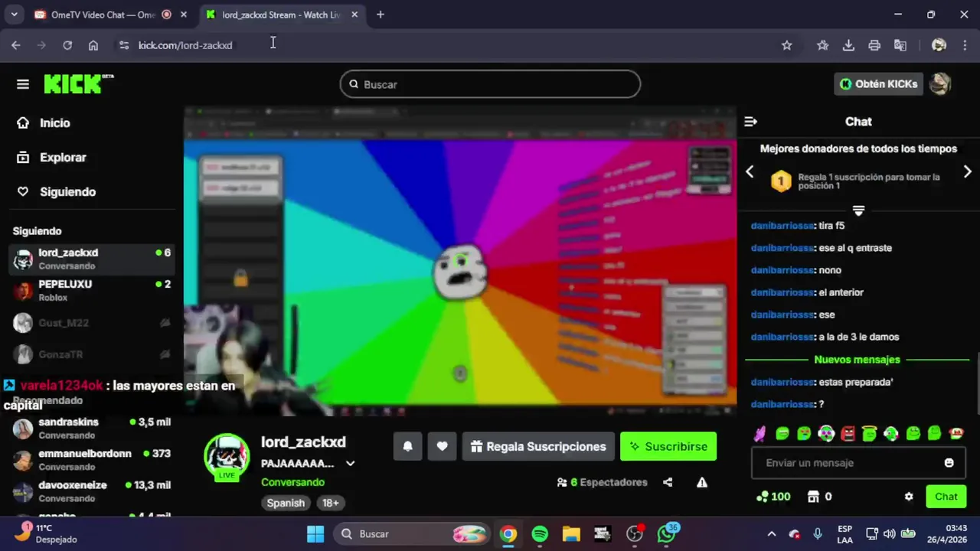The height and width of the screenshot is (551, 980).
Task: Send message with Chat button
Action: click(x=946, y=497)
